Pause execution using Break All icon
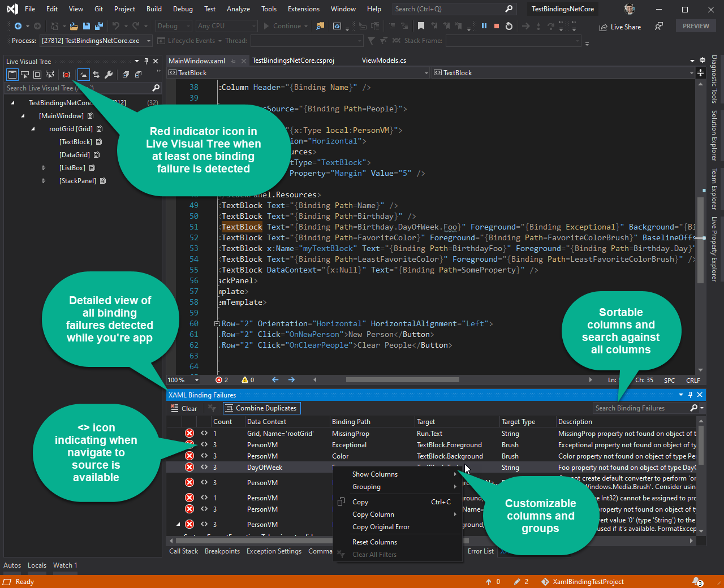724x588 pixels. pyautogui.click(x=485, y=25)
